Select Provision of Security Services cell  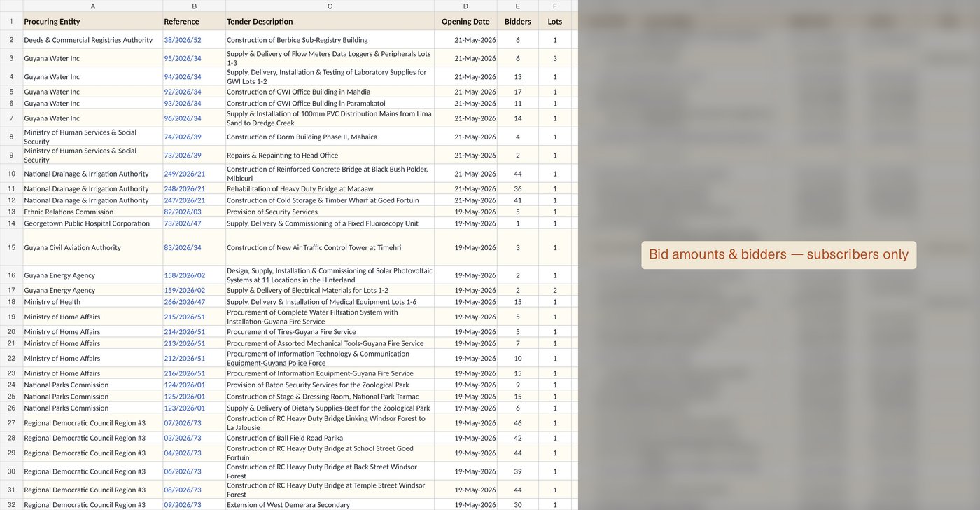click(330, 212)
